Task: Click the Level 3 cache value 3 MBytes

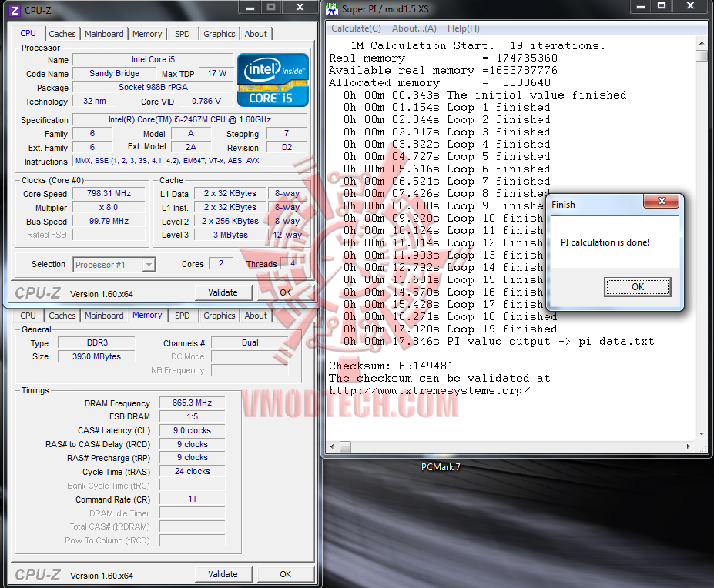Action: tap(230, 235)
